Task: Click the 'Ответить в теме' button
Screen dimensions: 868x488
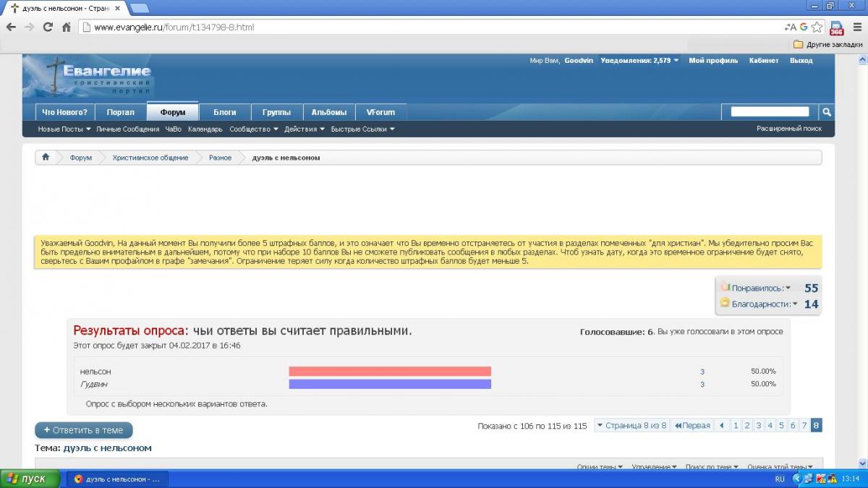Action: [84, 430]
